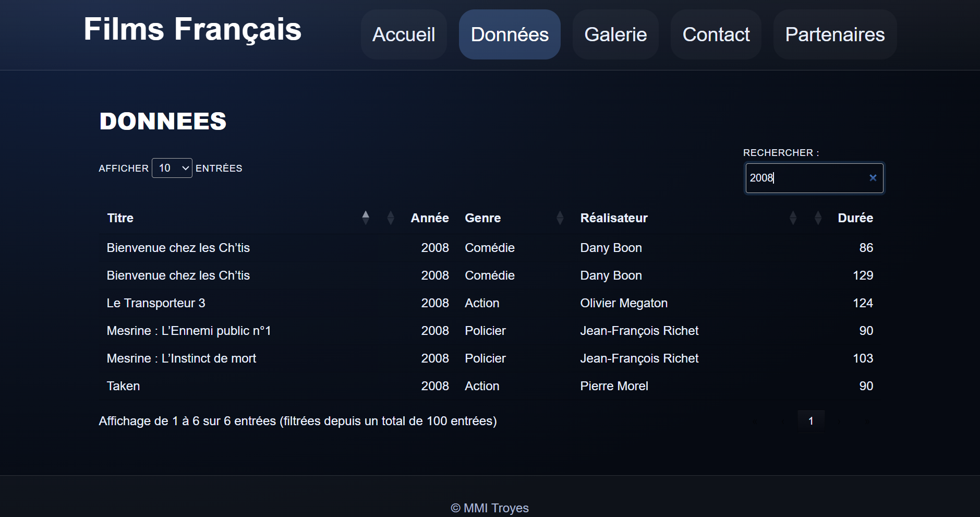Clear the search field with the X icon
This screenshot has width=980, height=517.
[873, 178]
